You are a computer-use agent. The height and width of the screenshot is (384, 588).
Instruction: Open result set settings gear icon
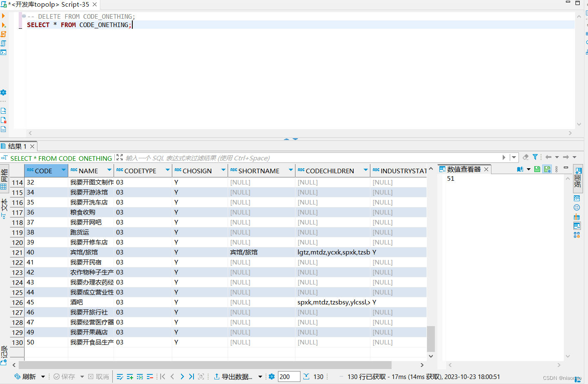click(272, 377)
